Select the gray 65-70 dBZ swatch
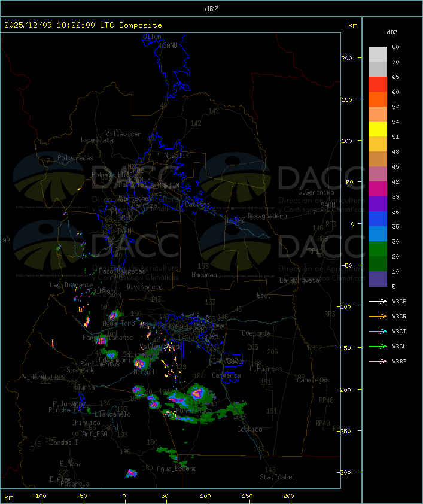The height and width of the screenshot is (504, 423). [x=378, y=69]
